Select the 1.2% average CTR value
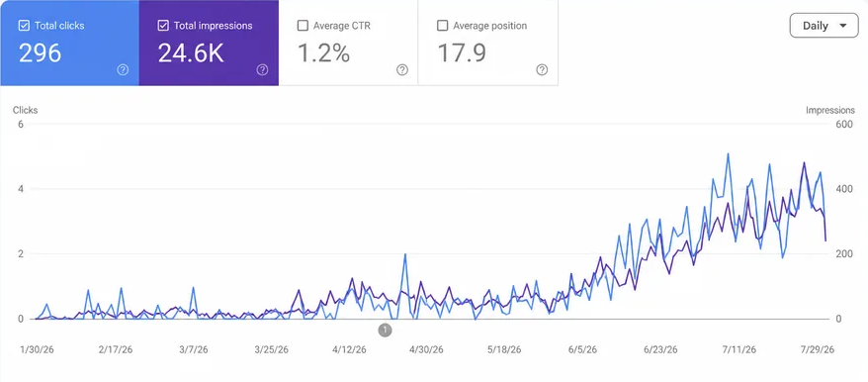 click(324, 53)
